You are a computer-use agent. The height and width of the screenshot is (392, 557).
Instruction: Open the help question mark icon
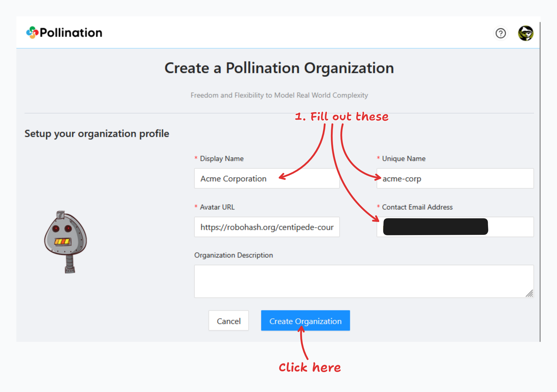(x=500, y=33)
